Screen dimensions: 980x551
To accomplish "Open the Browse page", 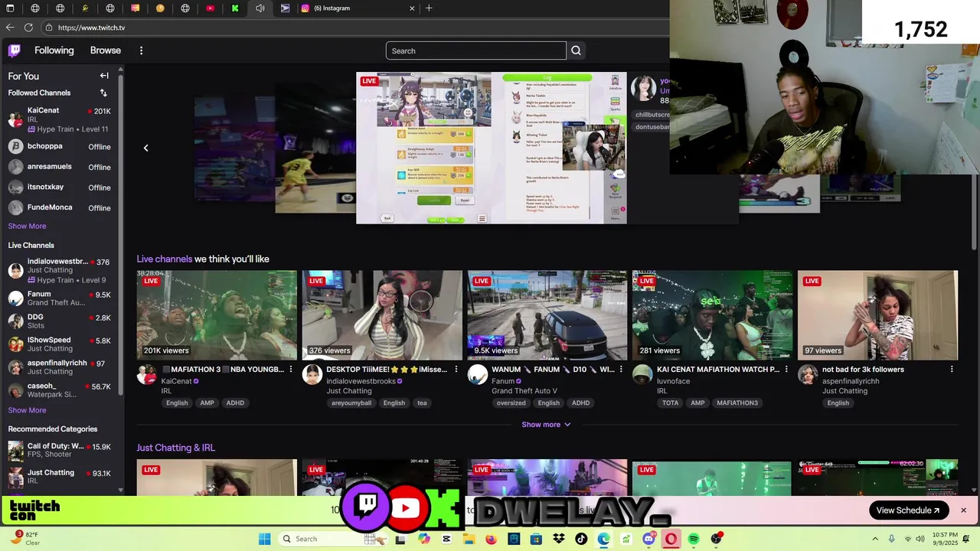I will [x=106, y=51].
